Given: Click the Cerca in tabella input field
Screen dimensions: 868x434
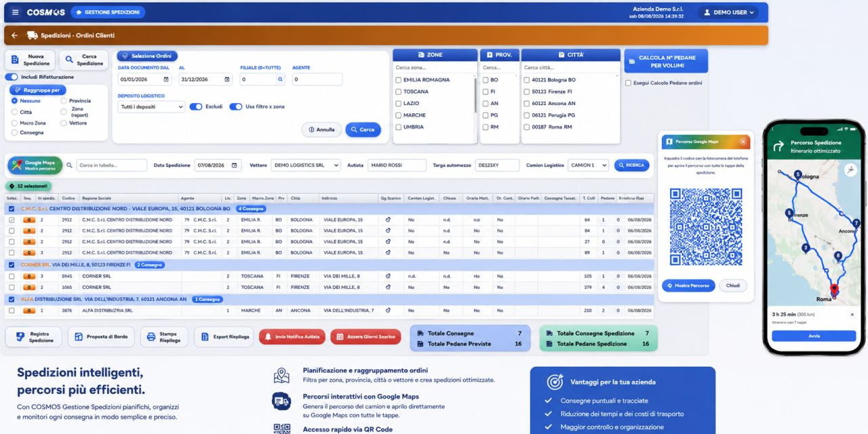Looking at the screenshot, I should tap(111, 165).
